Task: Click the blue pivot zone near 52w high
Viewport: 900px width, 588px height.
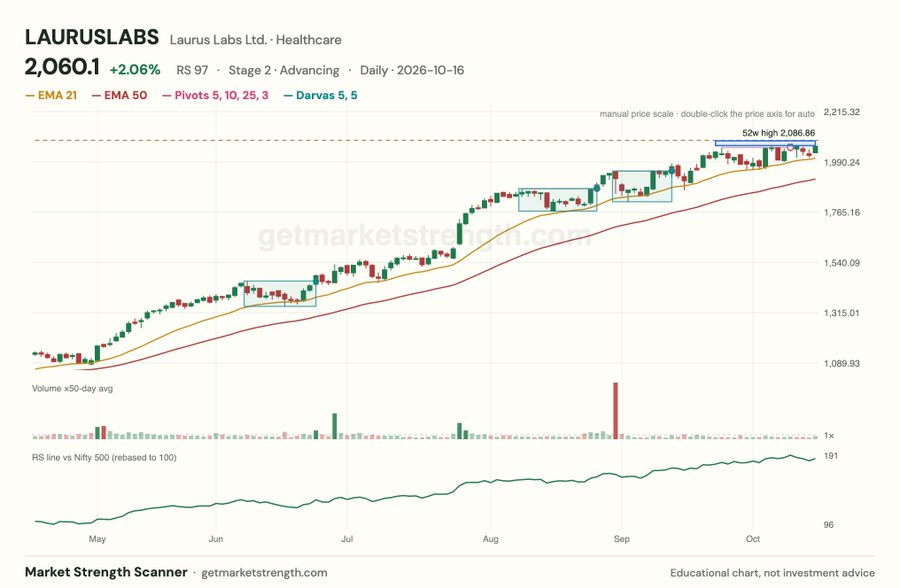Action: [765, 143]
